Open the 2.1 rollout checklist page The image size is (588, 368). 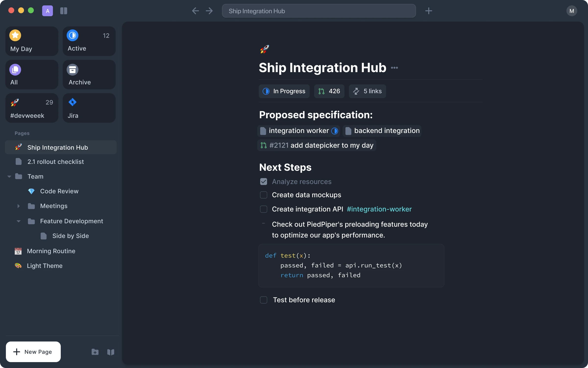tap(56, 162)
